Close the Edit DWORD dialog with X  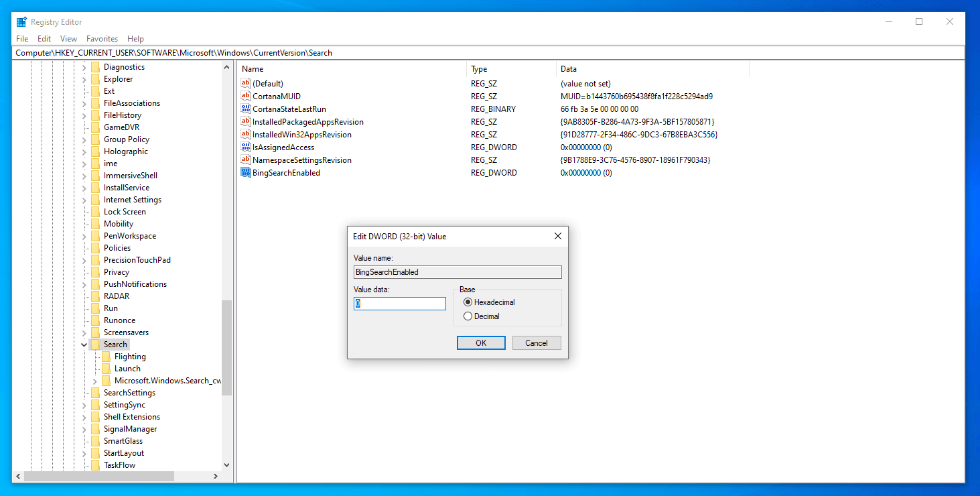(x=557, y=236)
